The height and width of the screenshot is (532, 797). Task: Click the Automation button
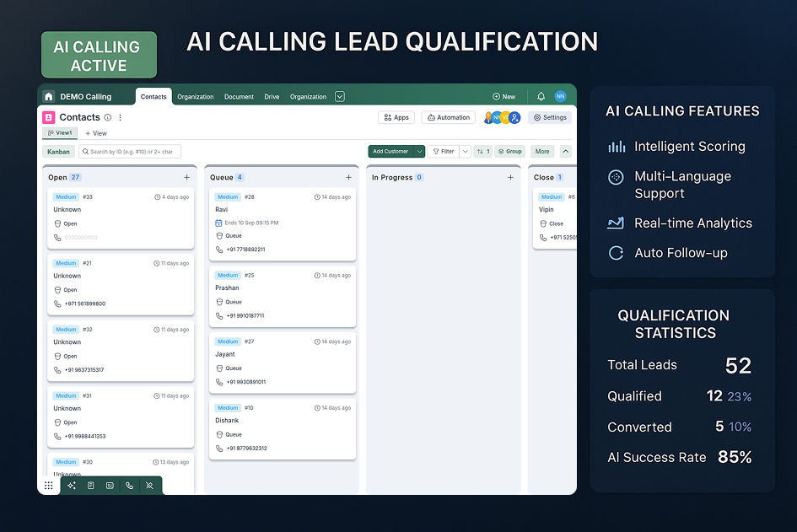click(x=448, y=118)
